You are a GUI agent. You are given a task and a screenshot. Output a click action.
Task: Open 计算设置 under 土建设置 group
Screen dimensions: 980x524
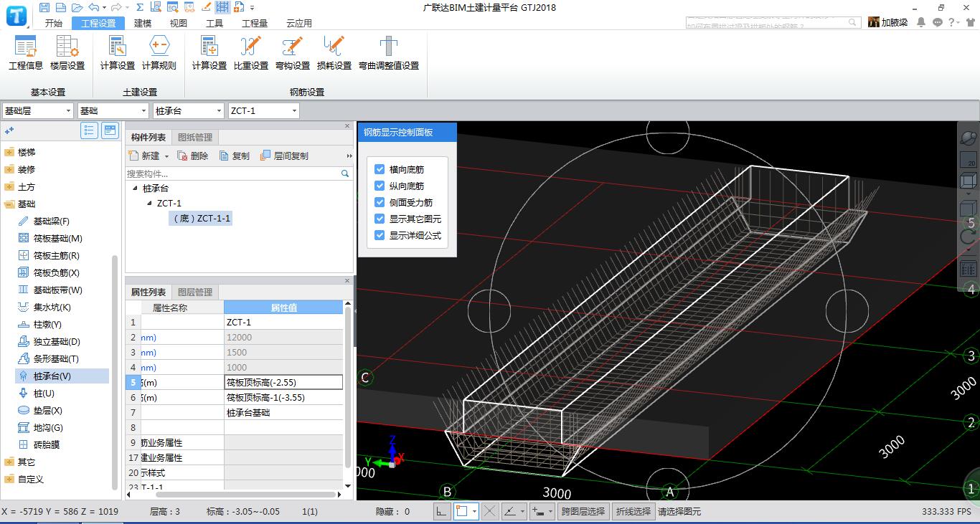tap(118, 54)
